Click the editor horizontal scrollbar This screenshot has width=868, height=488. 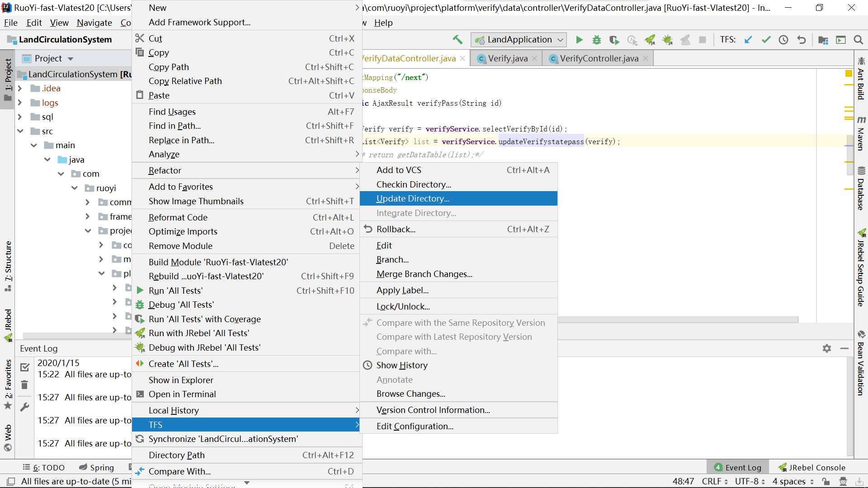678,319
